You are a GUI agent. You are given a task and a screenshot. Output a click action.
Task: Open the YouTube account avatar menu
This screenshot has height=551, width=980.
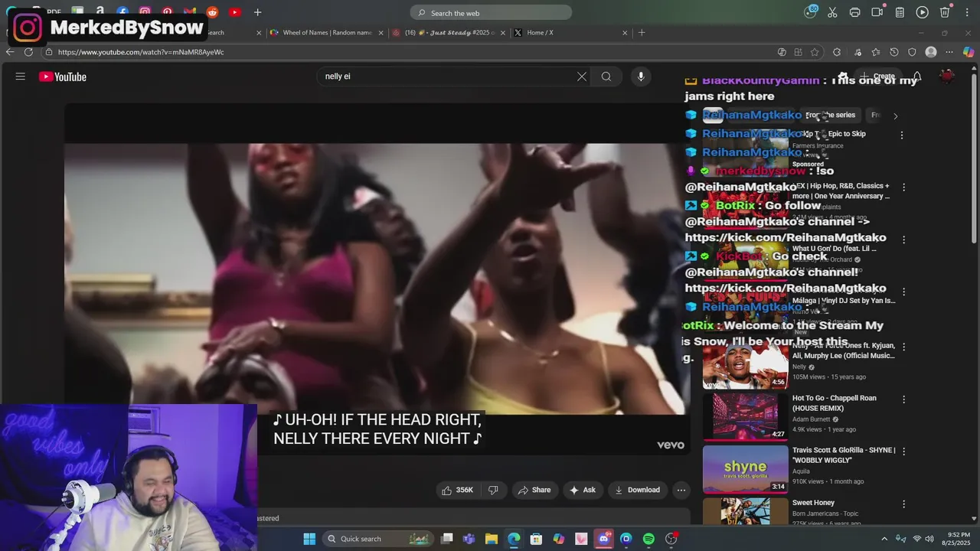click(947, 77)
